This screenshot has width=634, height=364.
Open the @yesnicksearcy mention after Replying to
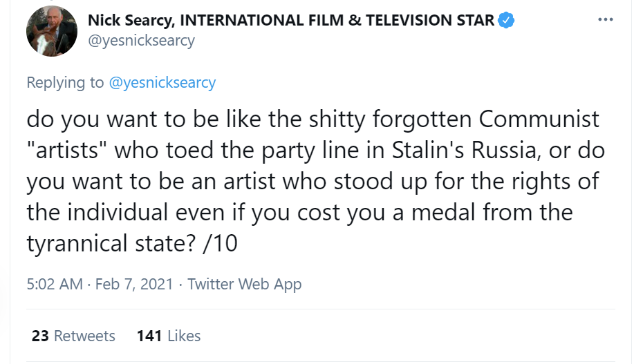[x=162, y=83]
